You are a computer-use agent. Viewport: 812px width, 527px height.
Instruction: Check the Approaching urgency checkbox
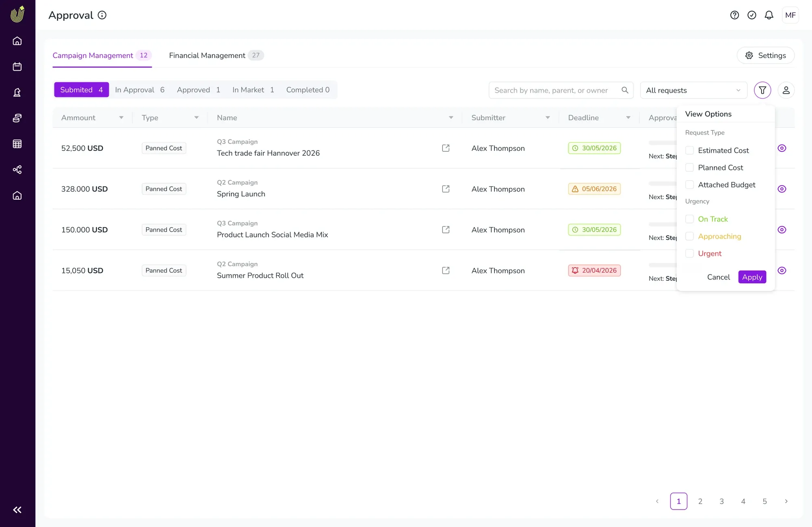pyautogui.click(x=689, y=236)
